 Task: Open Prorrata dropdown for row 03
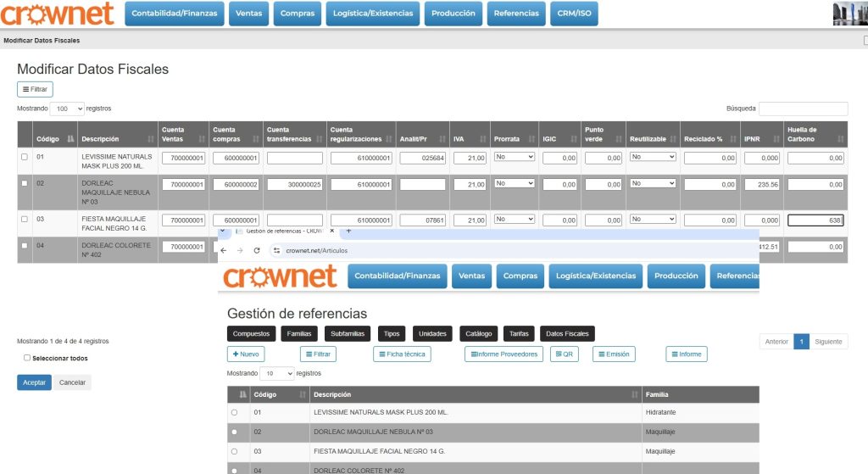point(515,220)
